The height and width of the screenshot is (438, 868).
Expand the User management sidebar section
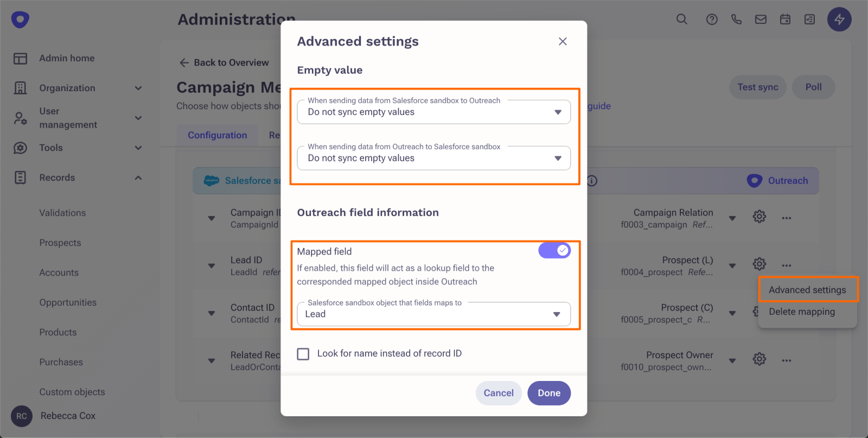click(138, 118)
